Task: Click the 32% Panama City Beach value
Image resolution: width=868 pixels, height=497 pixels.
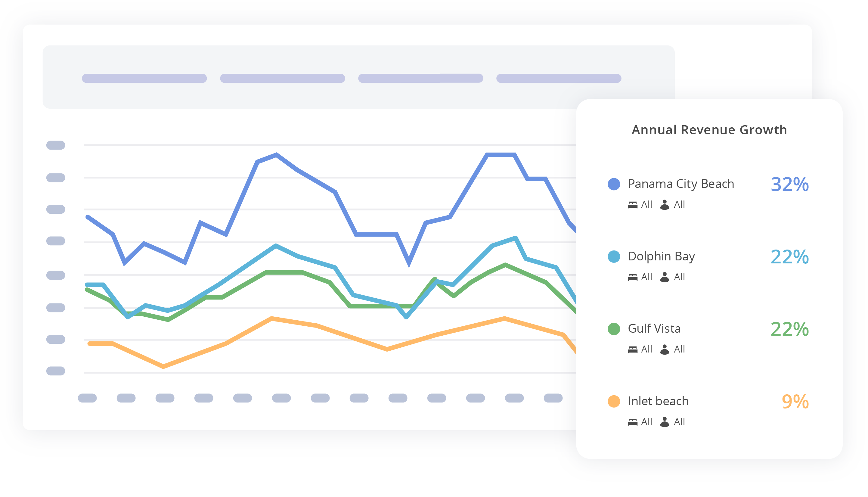Action: coord(789,184)
